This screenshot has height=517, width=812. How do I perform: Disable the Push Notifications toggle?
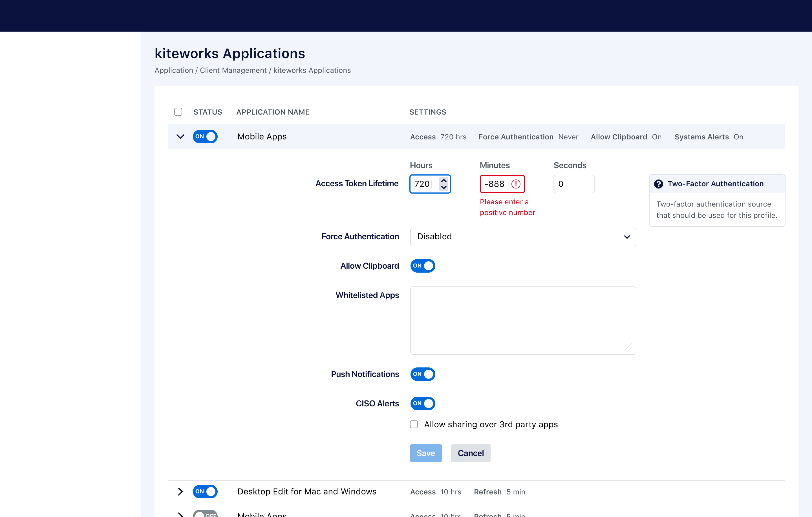(423, 374)
